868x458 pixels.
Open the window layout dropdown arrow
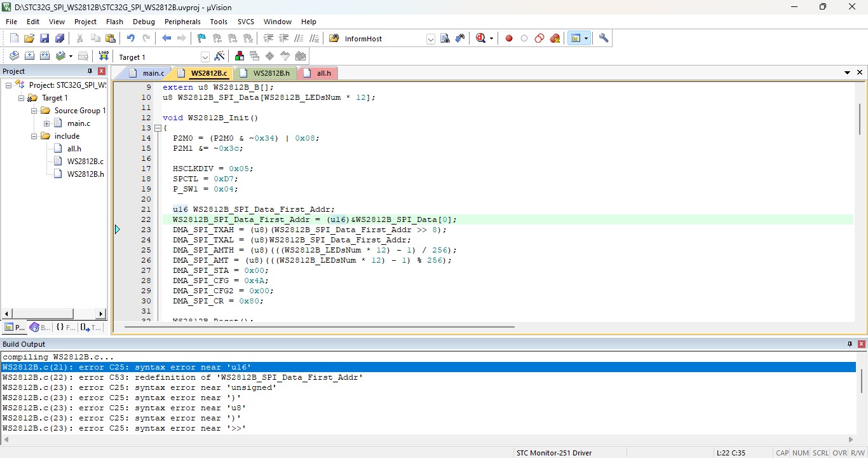pos(586,38)
